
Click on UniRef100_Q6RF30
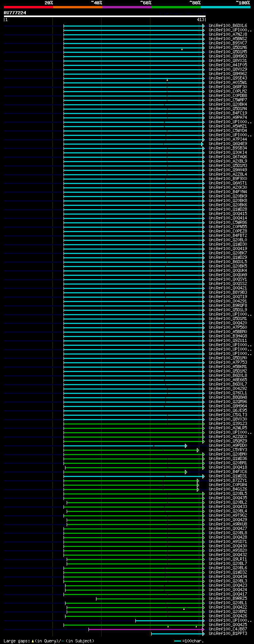coord(228,87)
